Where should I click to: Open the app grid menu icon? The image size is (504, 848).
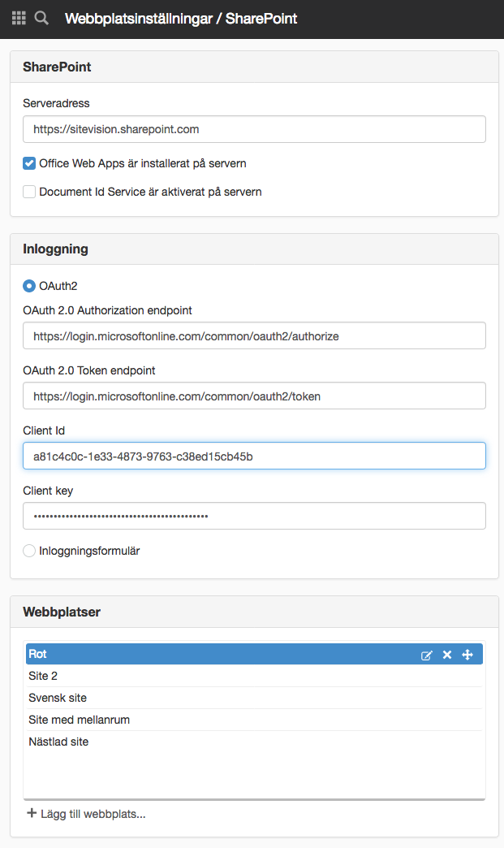(x=19, y=19)
